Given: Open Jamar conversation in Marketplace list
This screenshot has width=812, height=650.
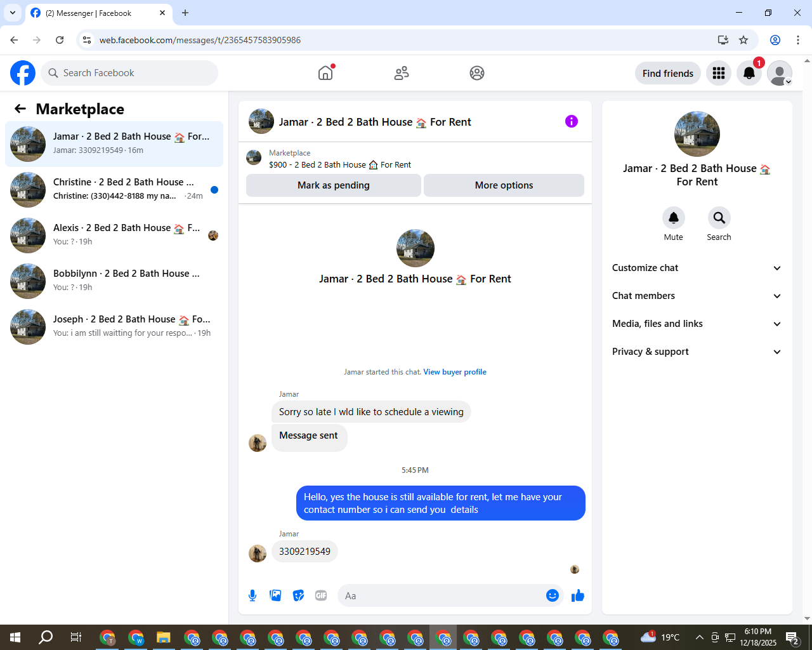Looking at the screenshot, I should coord(114,144).
